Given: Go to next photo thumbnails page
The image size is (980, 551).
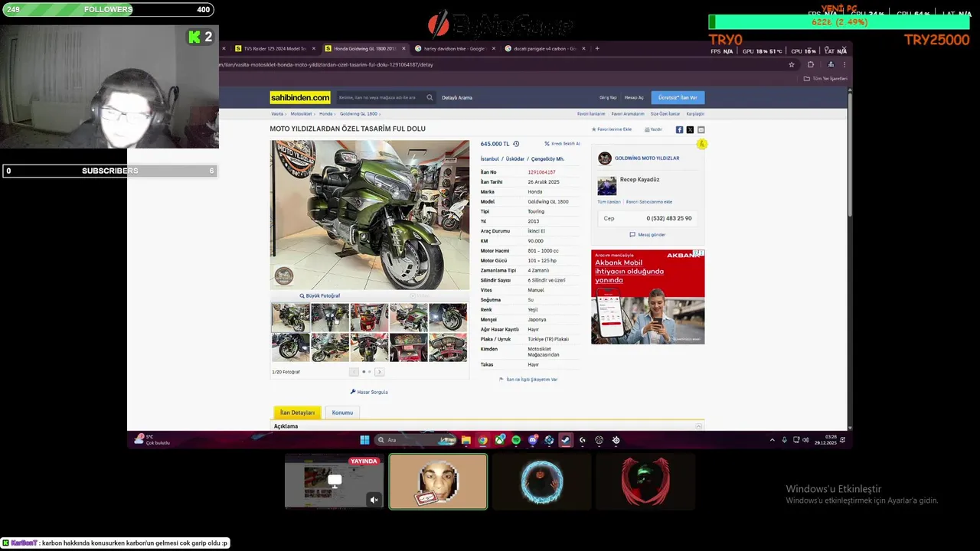Looking at the screenshot, I should tap(379, 372).
